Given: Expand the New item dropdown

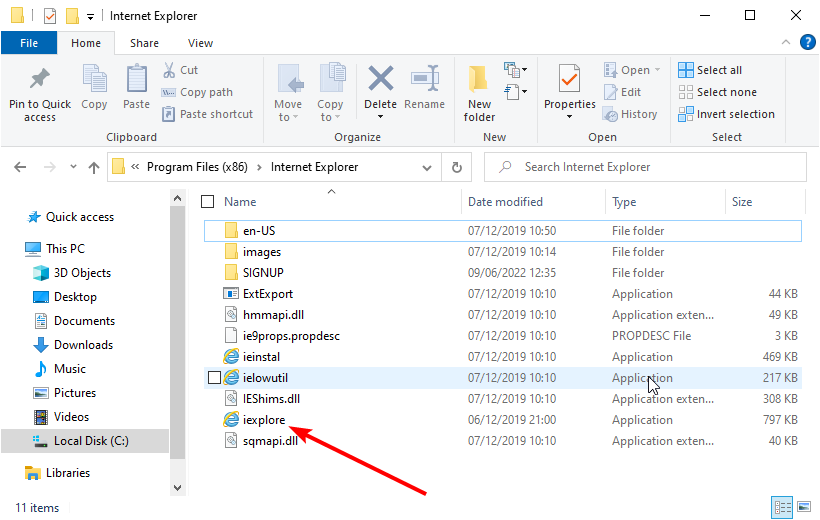Looking at the screenshot, I should pyautogui.click(x=515, y=70).
